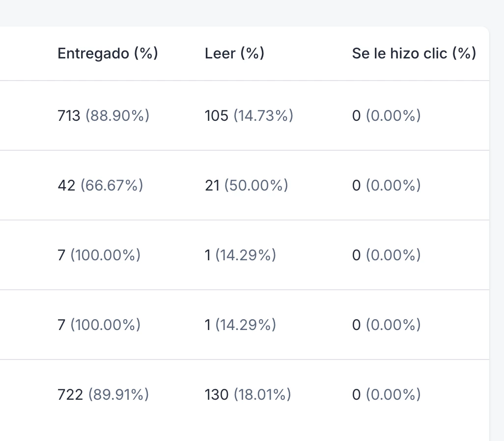This screenshot has height=441, width=504.
Task: Click the third row's 7 (100.00%) delivered cell
Action: [x=99, y=255]
